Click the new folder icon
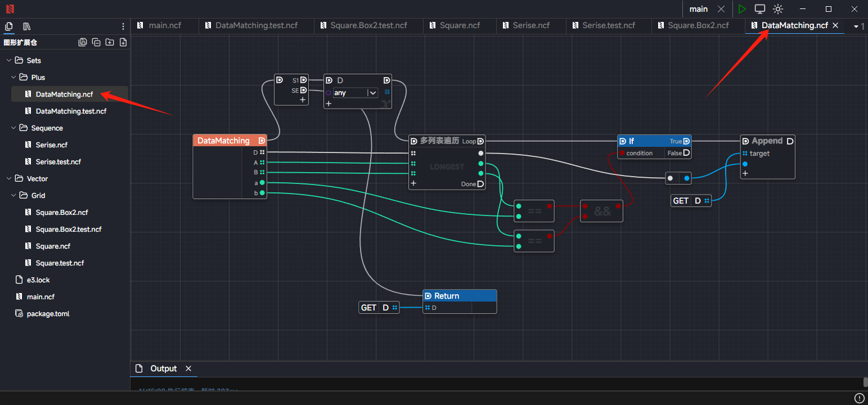 [x=110, y=42]
